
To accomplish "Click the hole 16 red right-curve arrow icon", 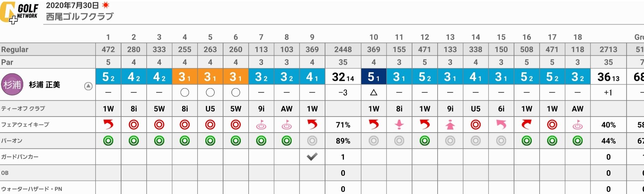I will click(x=527, y=125).
